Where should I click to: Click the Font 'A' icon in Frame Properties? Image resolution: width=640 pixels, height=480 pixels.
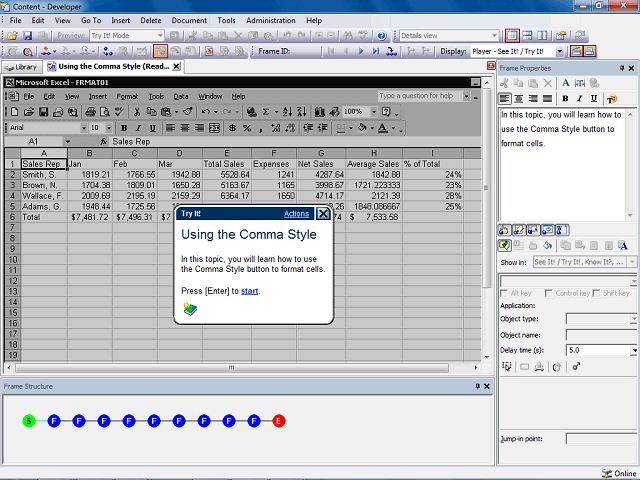[565, 83]
